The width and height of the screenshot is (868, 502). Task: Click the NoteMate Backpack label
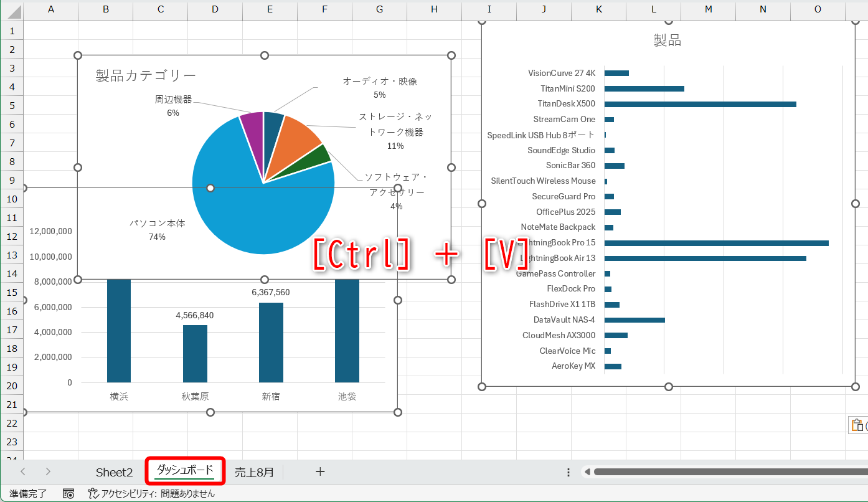point(559,227)
